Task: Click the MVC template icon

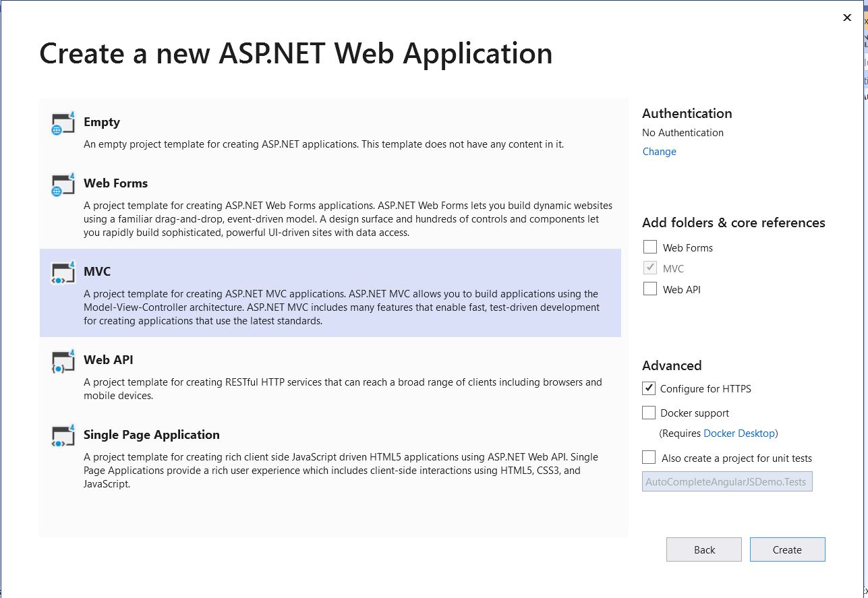Action: tap(63, 273)
